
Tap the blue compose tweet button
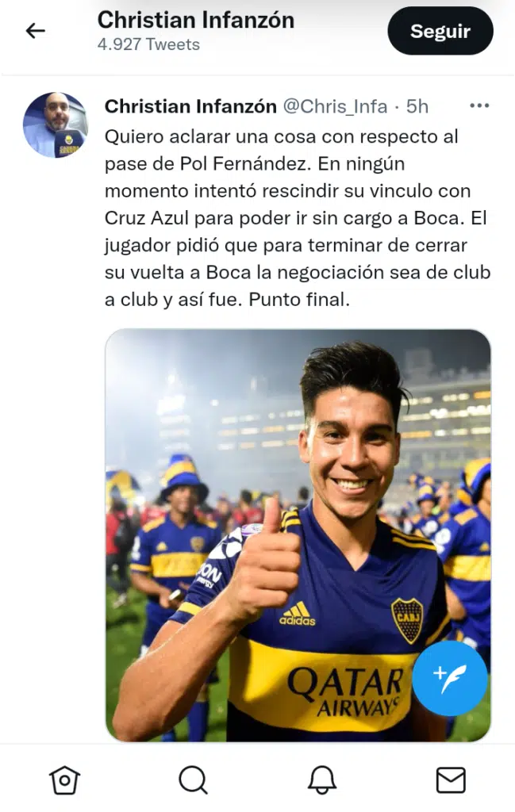[450, 678]
